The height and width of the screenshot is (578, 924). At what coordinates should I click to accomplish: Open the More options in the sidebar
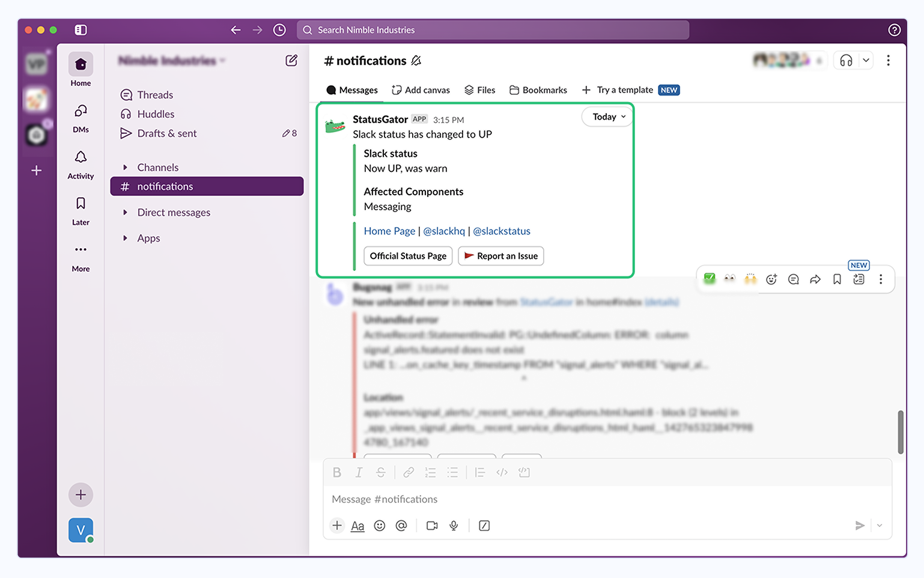click(81, 258)
